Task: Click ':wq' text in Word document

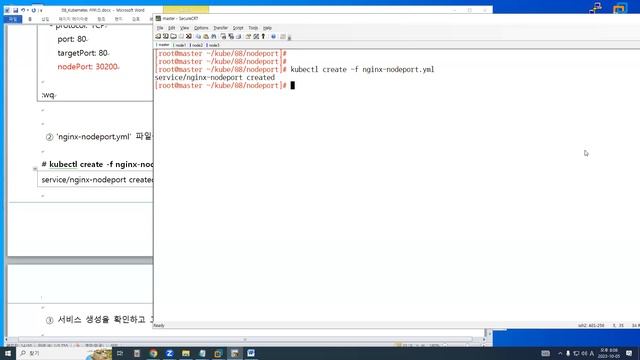Action: [48, 95]
